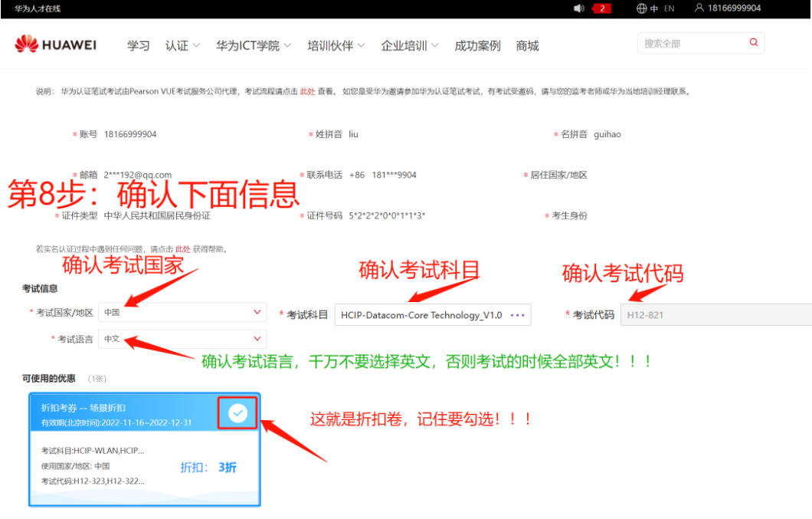Toggle the discount voucher checkmark
This screenshot has height=519, width=812.
237,413
